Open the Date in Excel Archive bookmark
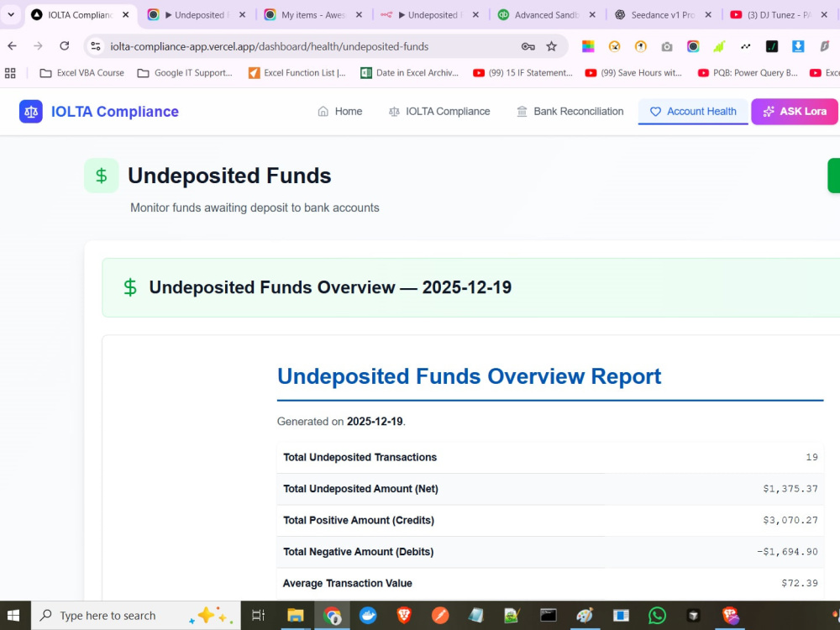Screen dimensions: 840x630 410,73
